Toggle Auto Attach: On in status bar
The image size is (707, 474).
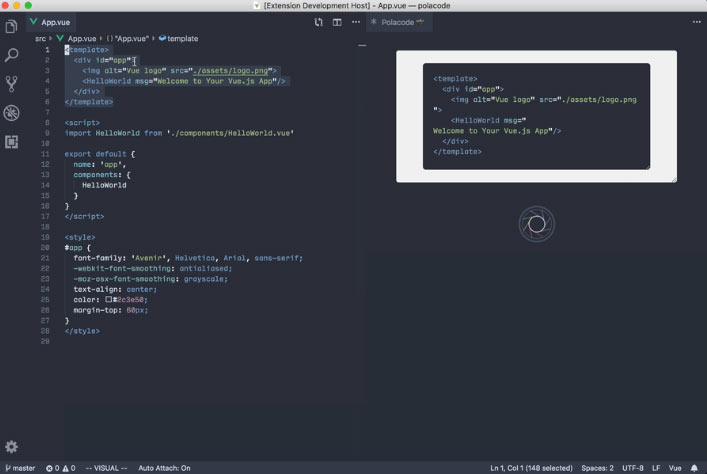[x=164, y=468]
